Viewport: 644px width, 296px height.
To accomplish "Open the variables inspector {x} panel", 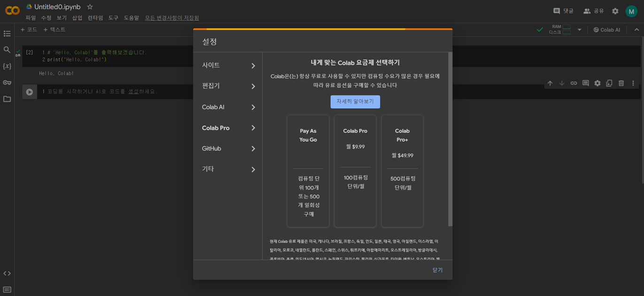I will (x=7, y=66).
